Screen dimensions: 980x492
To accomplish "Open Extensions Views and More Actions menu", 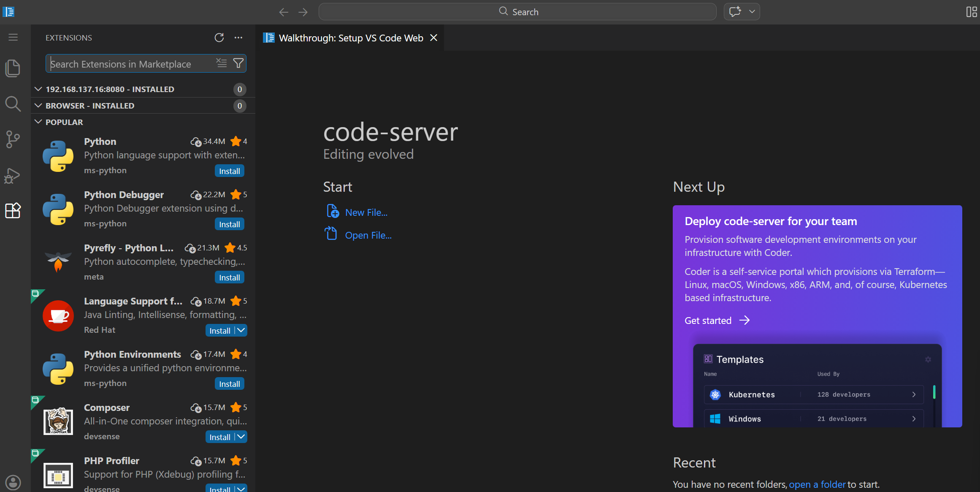I will (238, 38).
